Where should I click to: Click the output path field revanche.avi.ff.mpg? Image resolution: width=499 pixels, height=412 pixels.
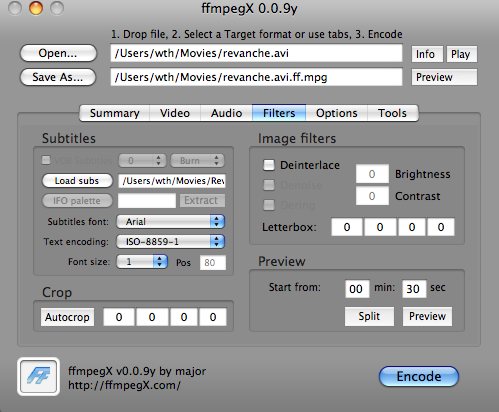tap(256, 77)
